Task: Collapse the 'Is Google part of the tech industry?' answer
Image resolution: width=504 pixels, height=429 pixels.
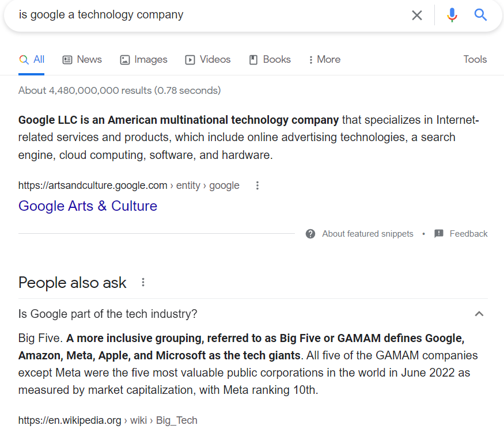Action: click(479, 314)
